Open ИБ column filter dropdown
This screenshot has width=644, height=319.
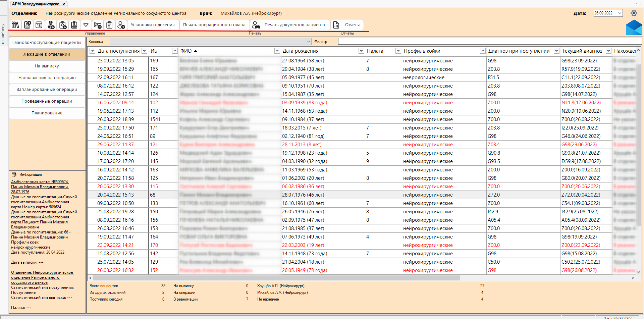point(175,51)
